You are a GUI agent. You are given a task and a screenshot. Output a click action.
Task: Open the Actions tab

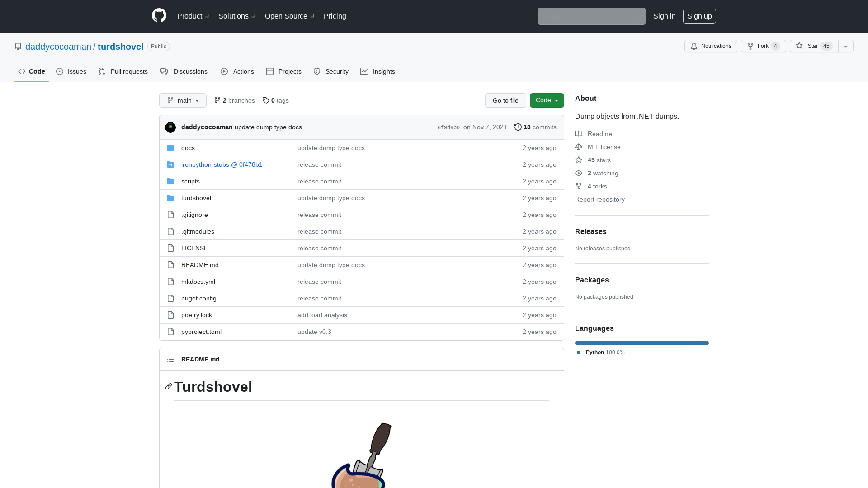237,71
